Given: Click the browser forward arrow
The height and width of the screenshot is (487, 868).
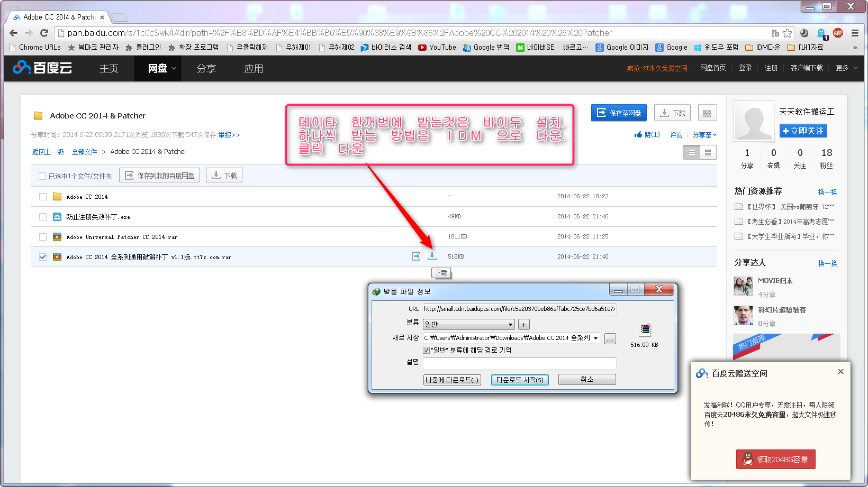Looking at the screenshot, I should pos(29,33).
